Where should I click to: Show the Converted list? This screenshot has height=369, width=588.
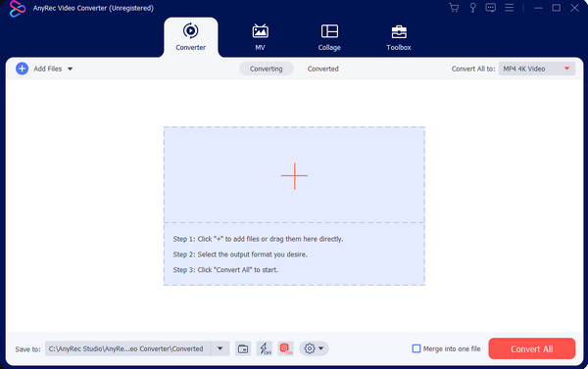pyautogui.click(x=322, y=69)
